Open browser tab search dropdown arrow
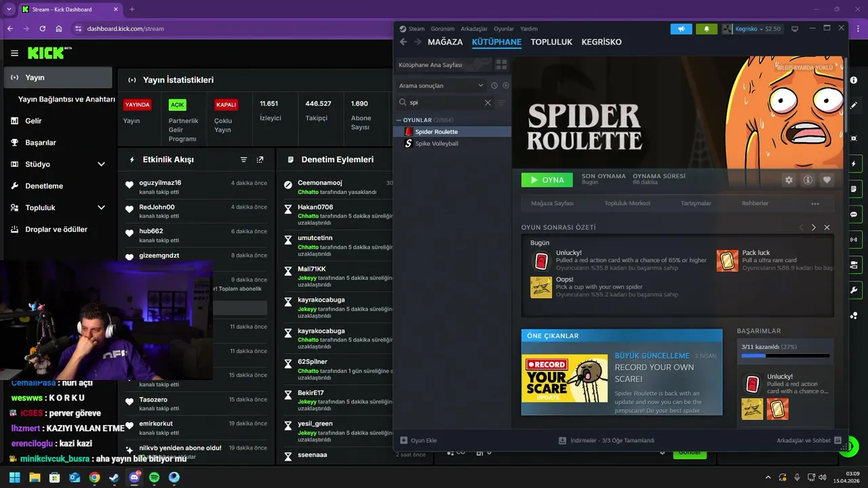868x488 pixels. point(9,9)
